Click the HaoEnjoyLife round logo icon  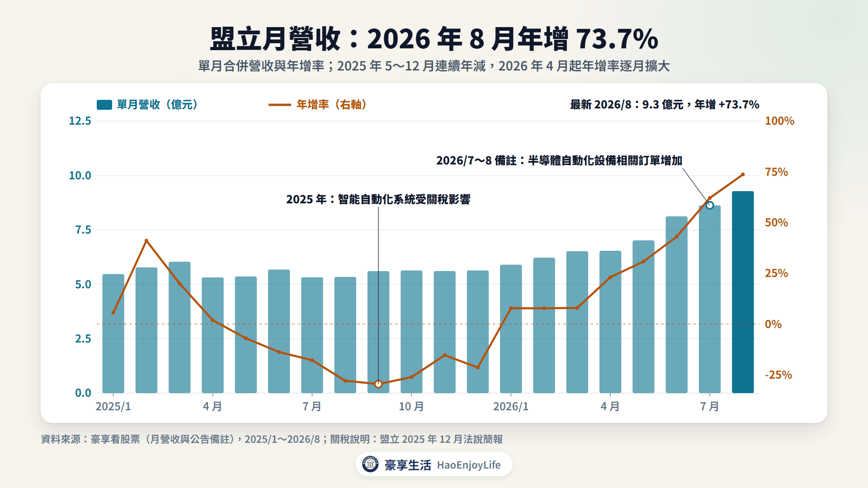370,464
